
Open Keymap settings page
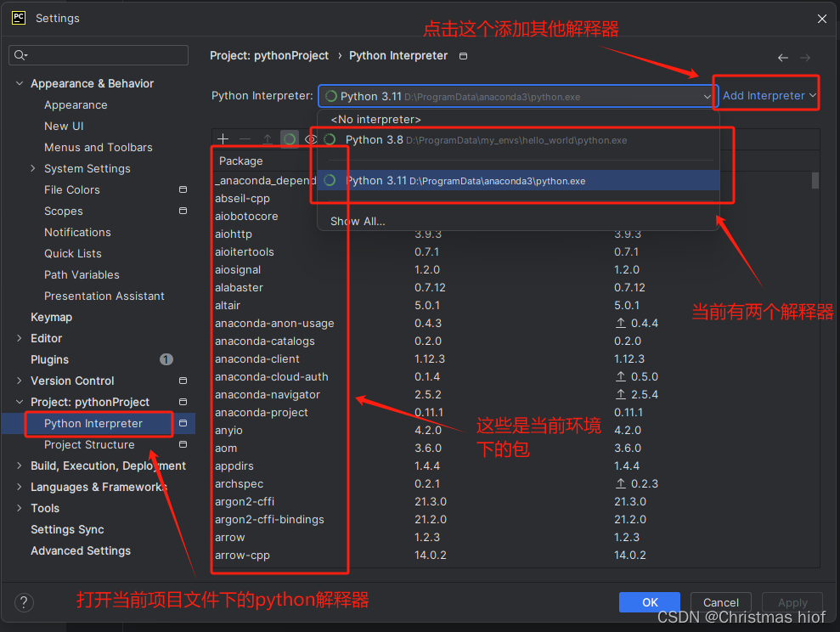coord(51,317)
